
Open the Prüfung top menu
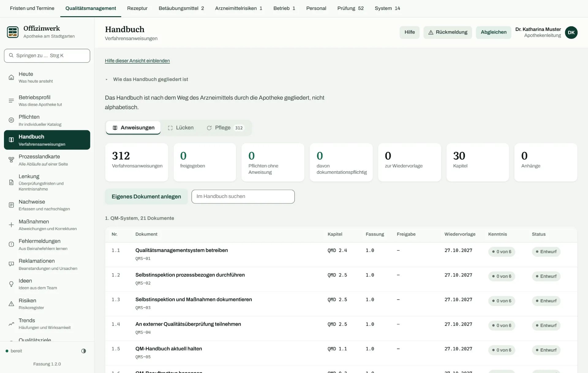pyautogui.click(x=350, y=8)
